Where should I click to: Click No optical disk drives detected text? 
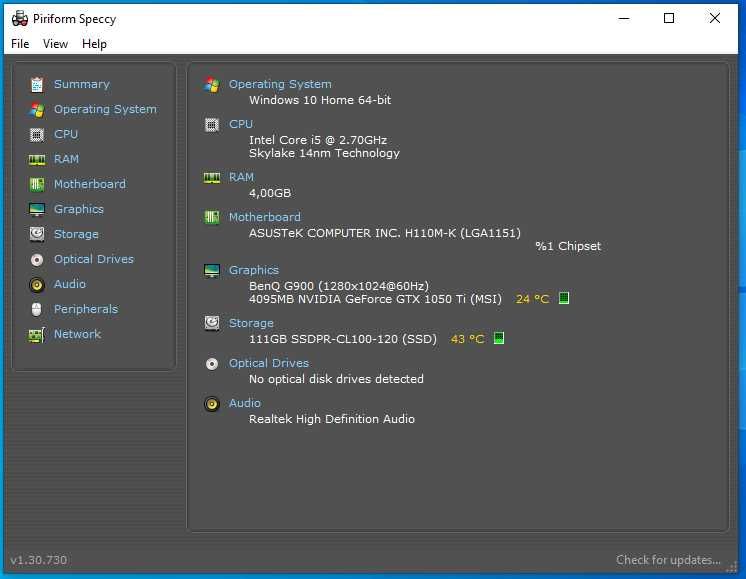336,379
